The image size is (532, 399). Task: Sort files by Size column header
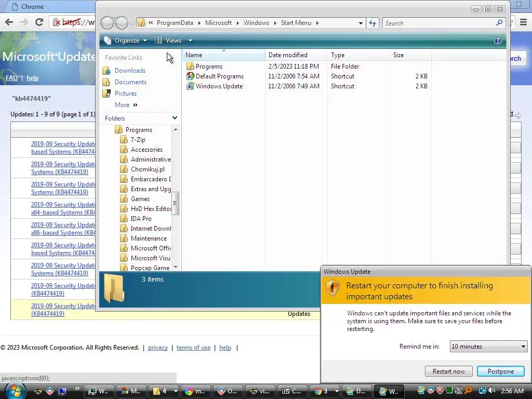coord(410,55)
